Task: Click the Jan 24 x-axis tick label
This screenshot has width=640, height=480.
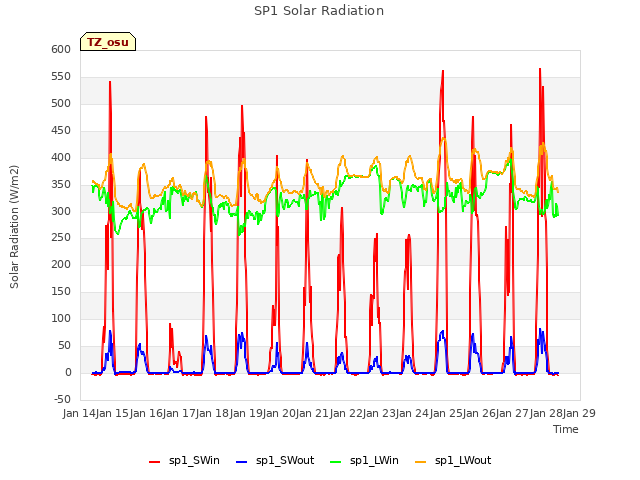Action: (412, 413)
